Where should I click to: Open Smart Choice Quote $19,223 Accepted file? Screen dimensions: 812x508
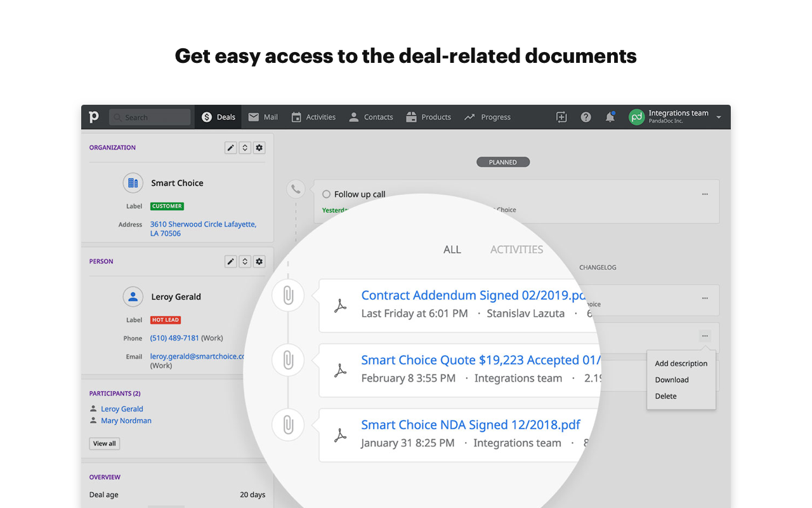coord(480,360)
